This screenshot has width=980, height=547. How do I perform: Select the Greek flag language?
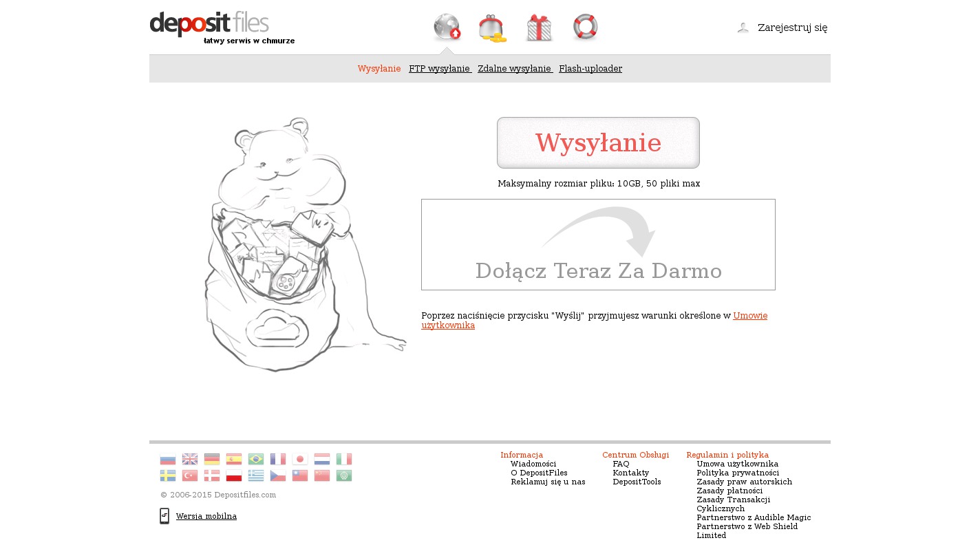click(x=256, y=475)
